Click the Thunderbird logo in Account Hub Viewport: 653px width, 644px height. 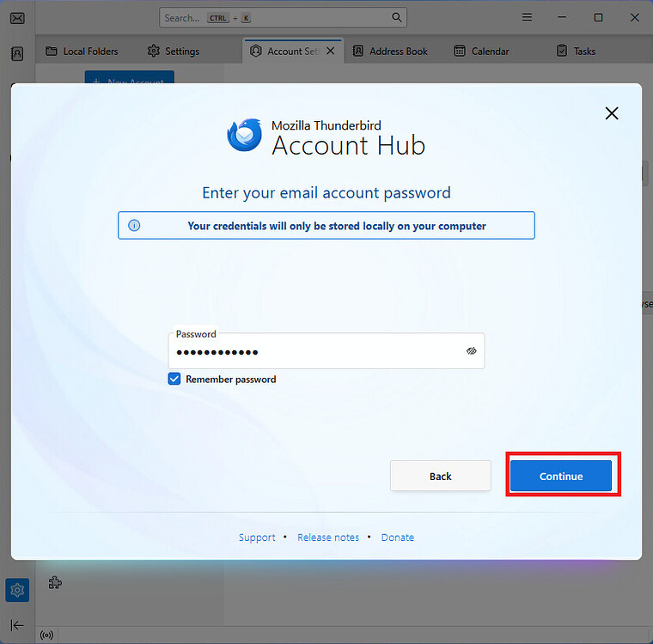pos(245,135)
